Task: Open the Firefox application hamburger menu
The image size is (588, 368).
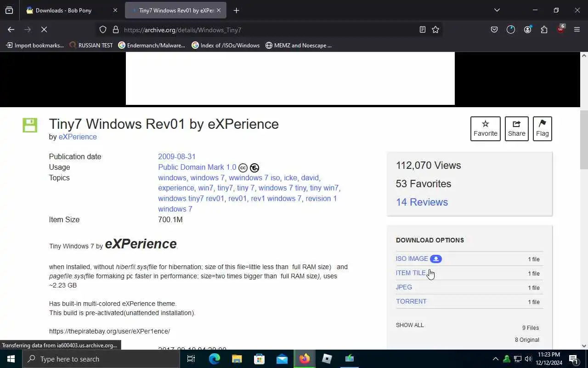Action: pos(577,29)
